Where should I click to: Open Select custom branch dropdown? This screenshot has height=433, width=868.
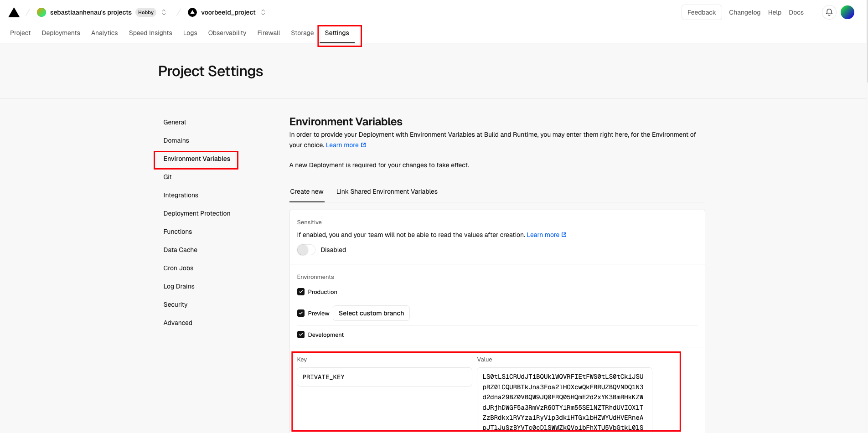pos(371,313)
